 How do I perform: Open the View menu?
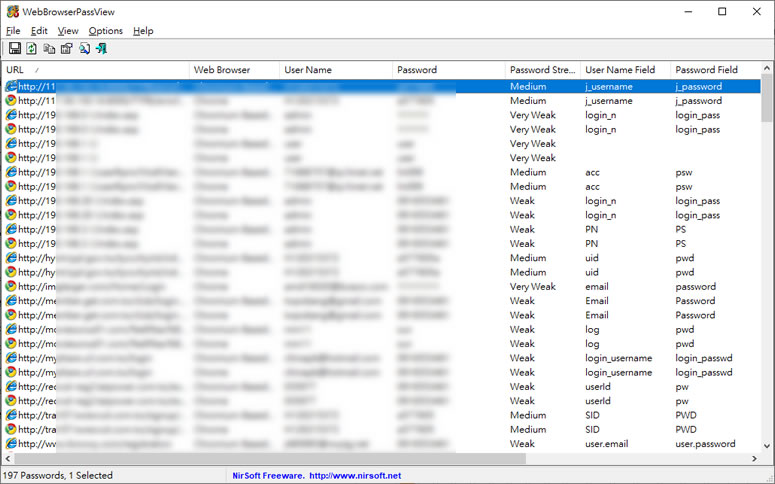[x=68, y=31]
